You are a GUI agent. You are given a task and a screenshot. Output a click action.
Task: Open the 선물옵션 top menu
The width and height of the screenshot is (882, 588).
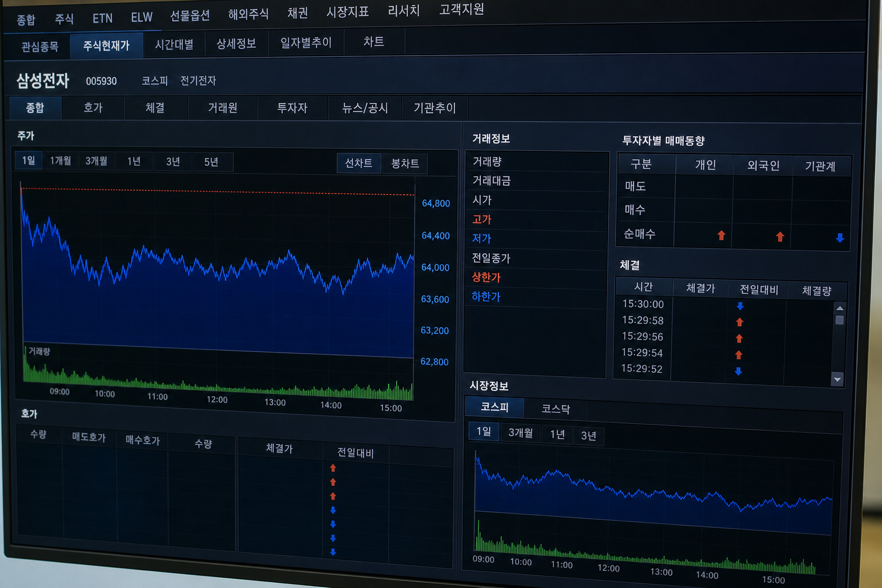[190, 16]
